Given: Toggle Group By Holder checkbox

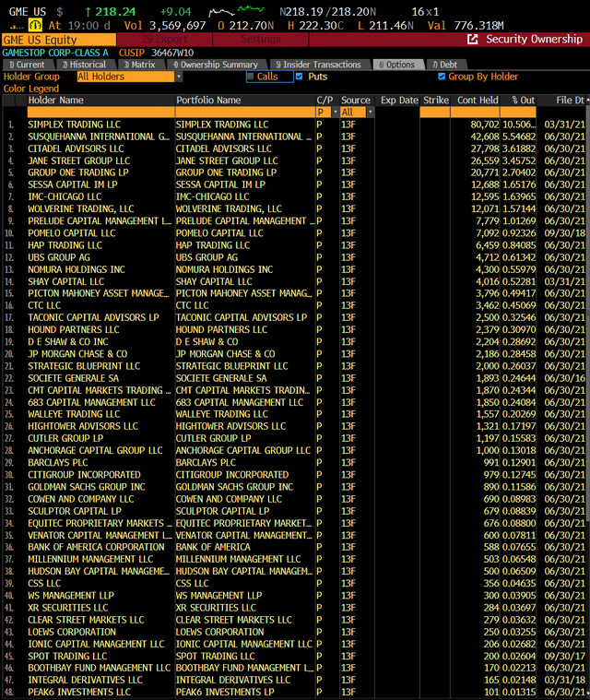Looking at the screenshot, I should click(x=442, y=77).
